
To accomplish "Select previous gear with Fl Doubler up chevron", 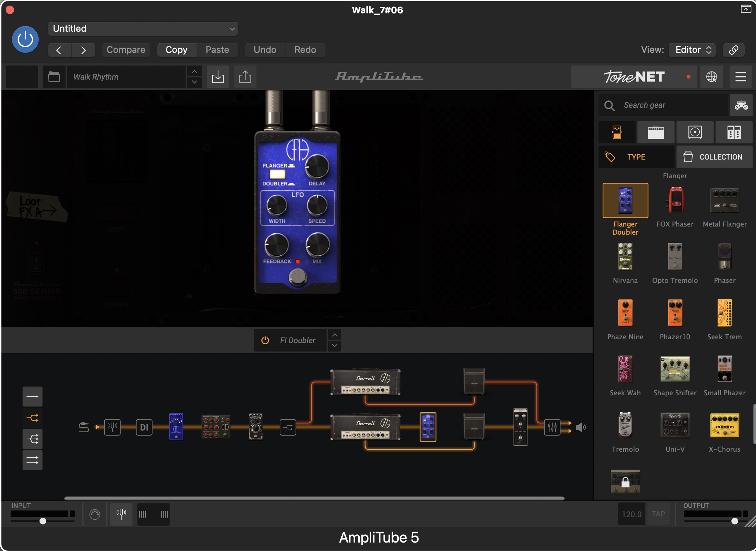I will click(x=335, y=335).
